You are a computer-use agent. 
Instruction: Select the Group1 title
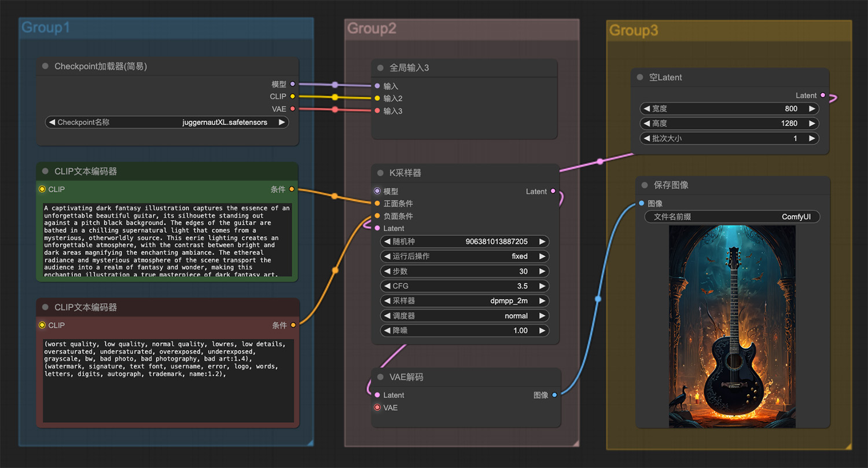pos(45,27)
